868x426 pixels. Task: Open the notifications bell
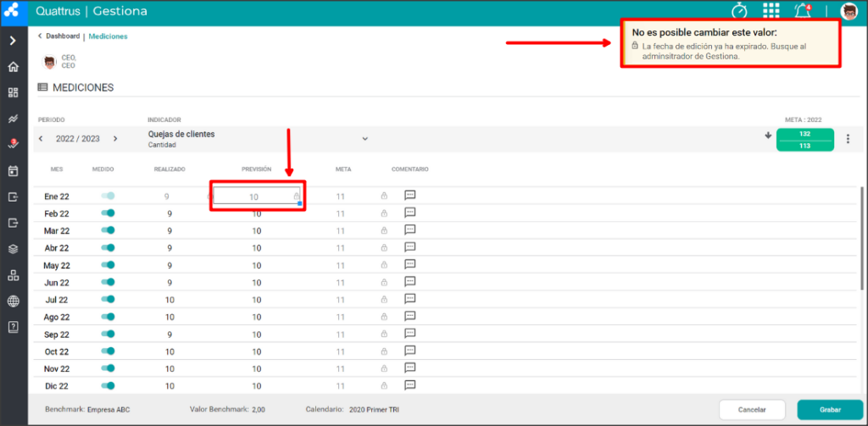802,10
